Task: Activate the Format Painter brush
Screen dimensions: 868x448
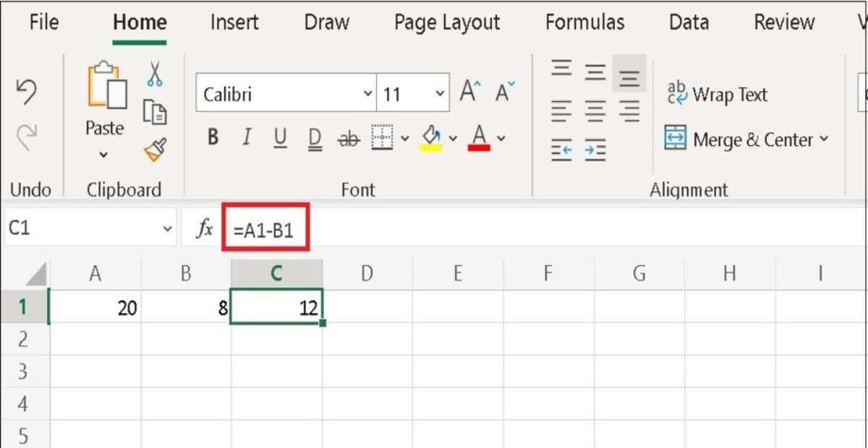Action: pos(155,150)
